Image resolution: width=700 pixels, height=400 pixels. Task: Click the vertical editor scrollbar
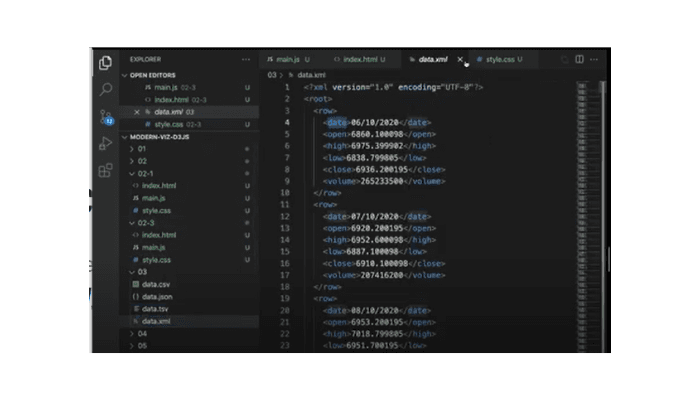(603, 217)
